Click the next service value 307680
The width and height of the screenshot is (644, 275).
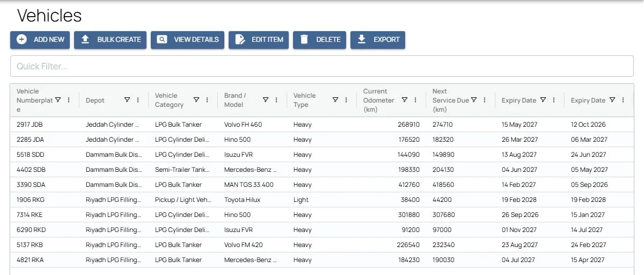(444, 215)
